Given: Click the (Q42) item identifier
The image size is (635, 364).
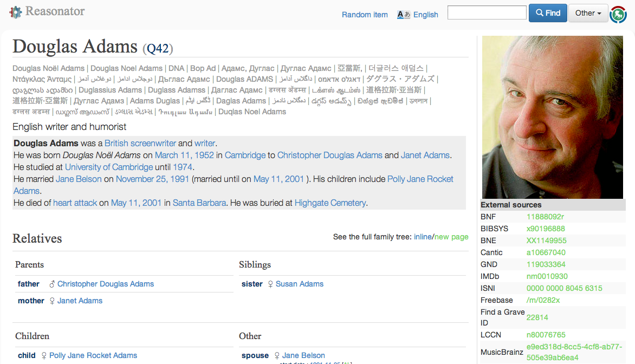Looking at the screenshot, I should 158,49.
